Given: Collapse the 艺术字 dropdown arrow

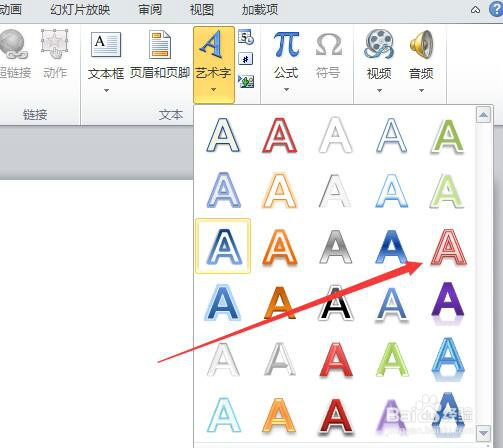Looking at the screenshot, I should click(214, 90).
